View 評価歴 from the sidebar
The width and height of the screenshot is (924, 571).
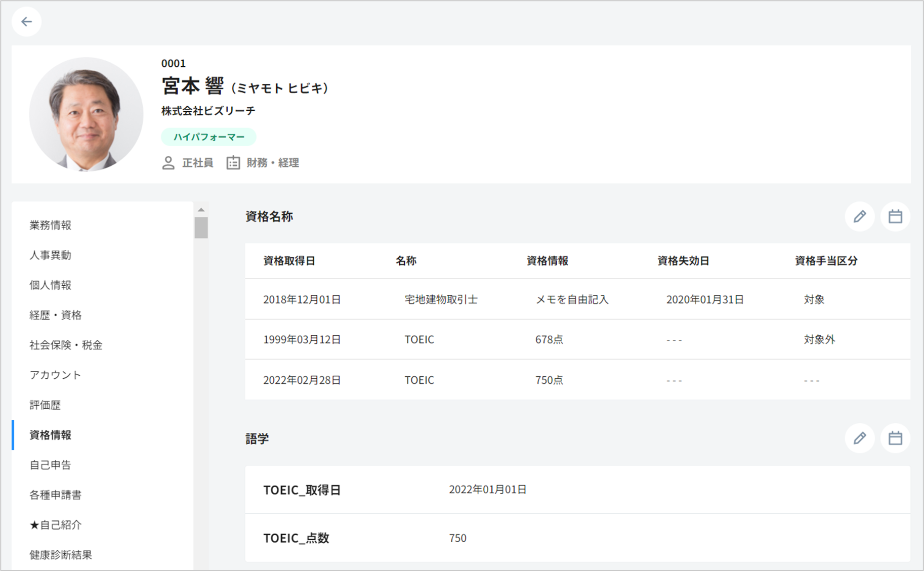[45, 405]
